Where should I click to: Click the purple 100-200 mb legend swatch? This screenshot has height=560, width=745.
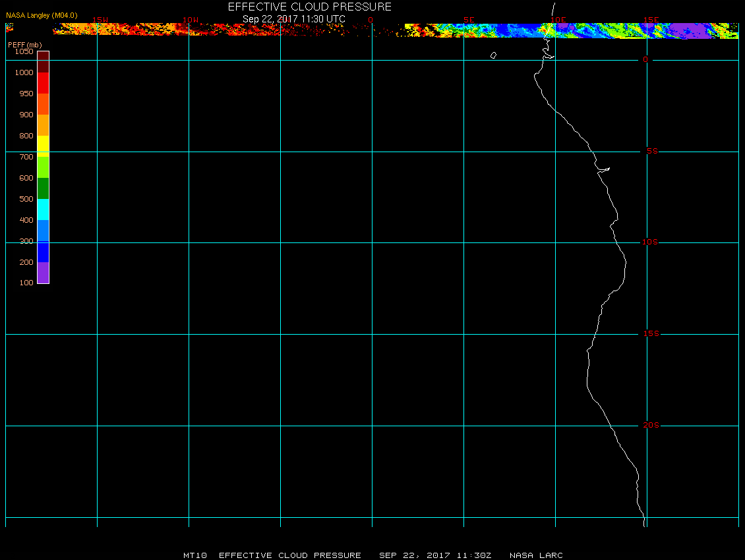(x=43, y=273)
